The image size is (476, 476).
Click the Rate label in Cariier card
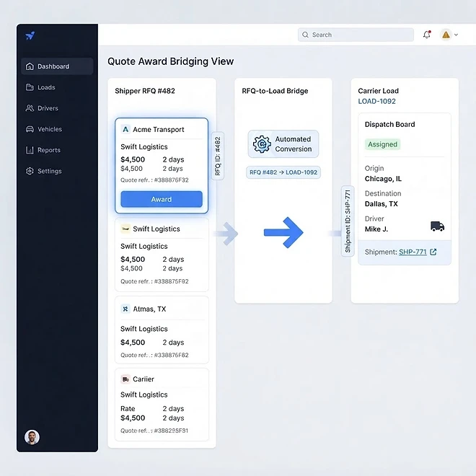click(128, 409)
